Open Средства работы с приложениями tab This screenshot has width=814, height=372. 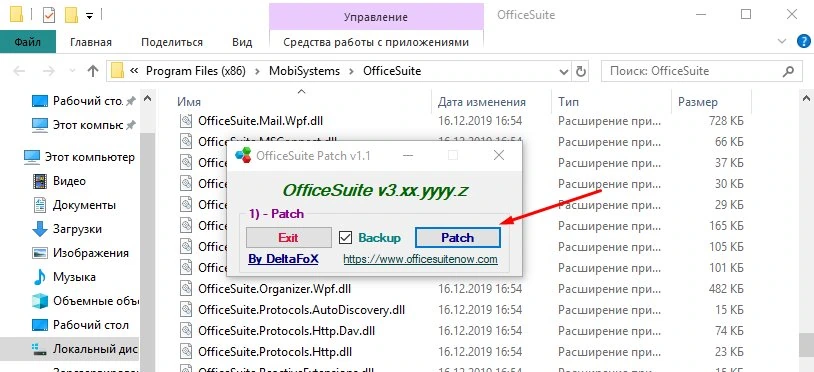376,42
